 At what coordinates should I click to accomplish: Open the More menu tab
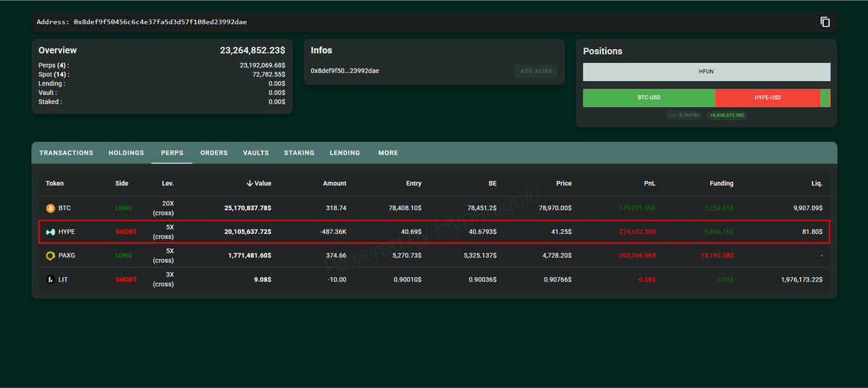tap(388, 153)
